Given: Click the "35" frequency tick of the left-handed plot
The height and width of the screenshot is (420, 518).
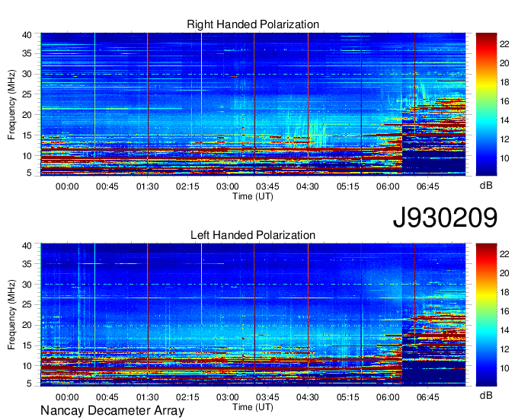Looking at the screenshot, I should point(27,264).
